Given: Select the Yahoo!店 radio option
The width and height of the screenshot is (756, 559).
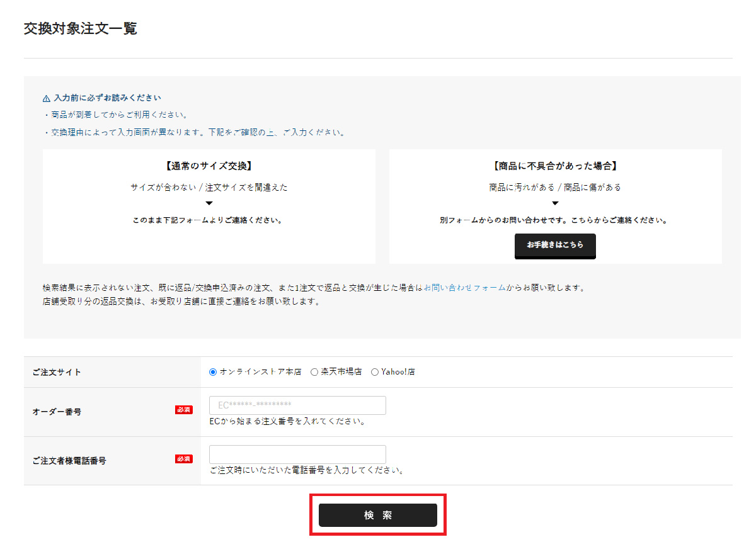Looking at the screenshot, I should pyautogui.click(x=375, y=372).
